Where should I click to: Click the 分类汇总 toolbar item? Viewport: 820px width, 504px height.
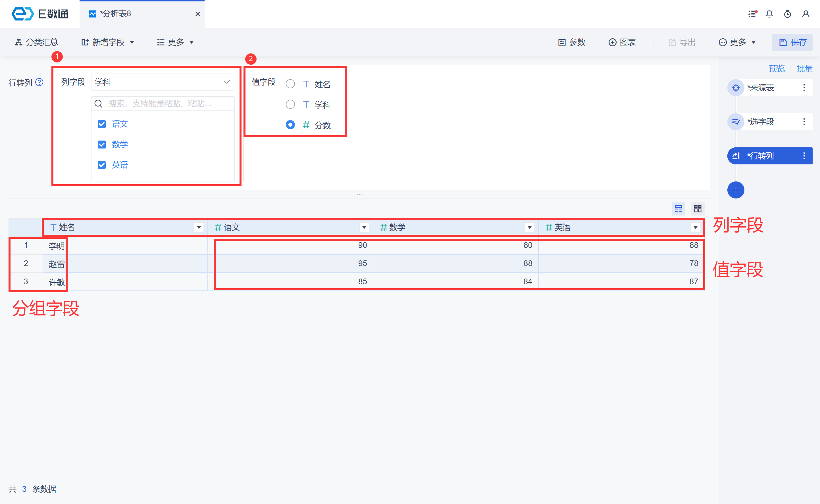pyautogui.click(x=37, y=42)
